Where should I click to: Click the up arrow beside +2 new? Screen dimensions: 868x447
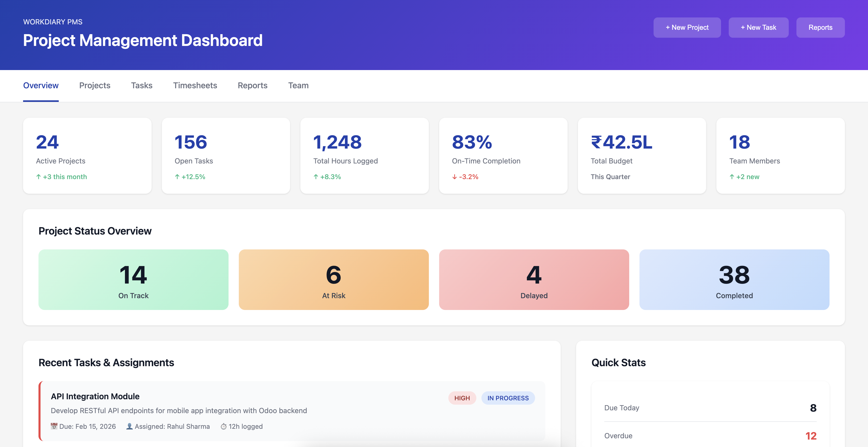click(x=732, y=177)
